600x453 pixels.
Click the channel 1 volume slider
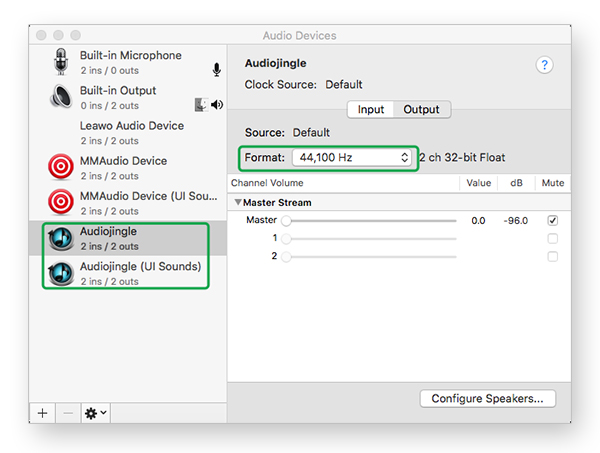369,239
